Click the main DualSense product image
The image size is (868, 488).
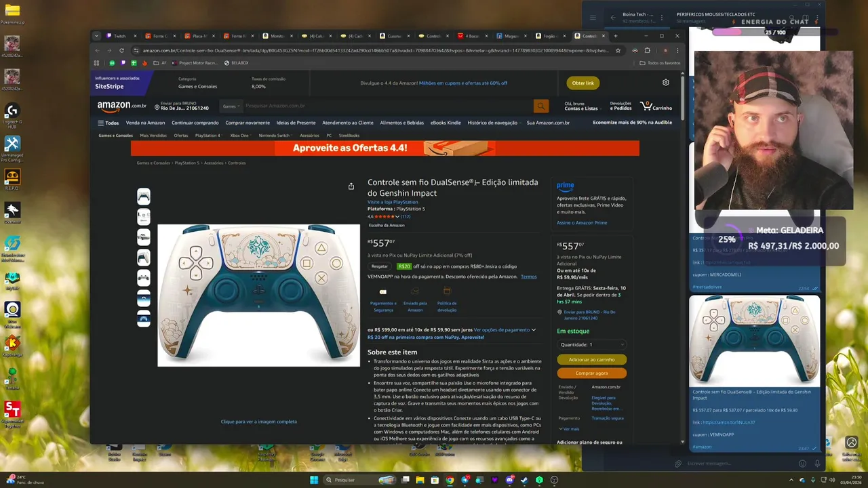click(x=258, y=296)
